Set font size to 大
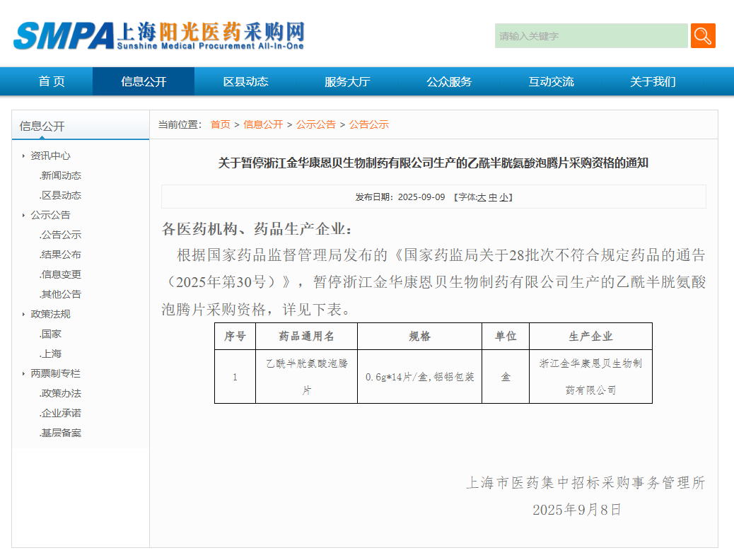The width and height of the screenshot is (734, 560). pos(482,197)
